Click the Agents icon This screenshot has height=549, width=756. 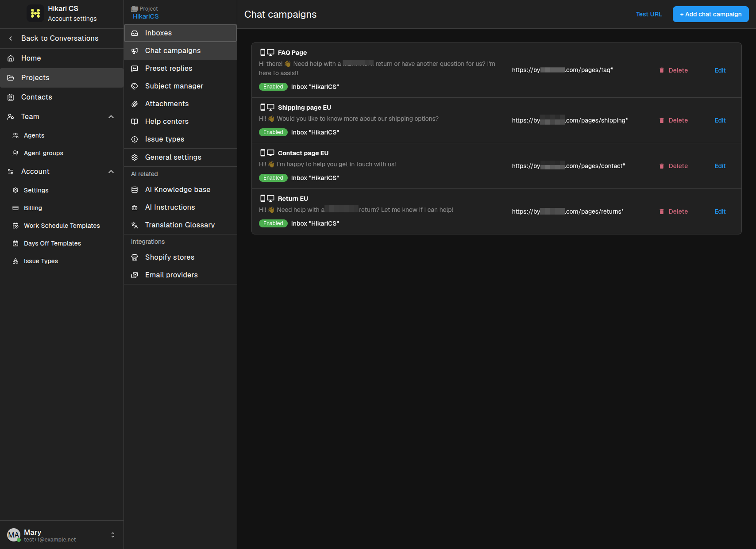15,135
